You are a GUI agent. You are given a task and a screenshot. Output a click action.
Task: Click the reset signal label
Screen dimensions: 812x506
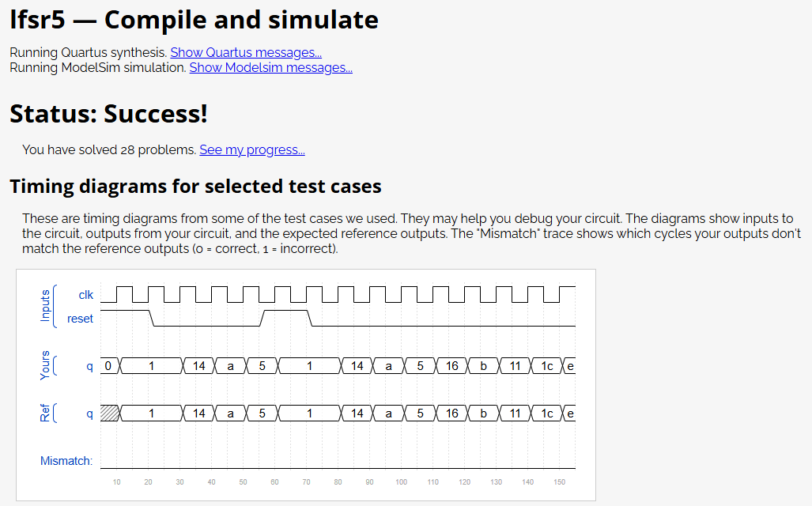click(x=81, y=319)
